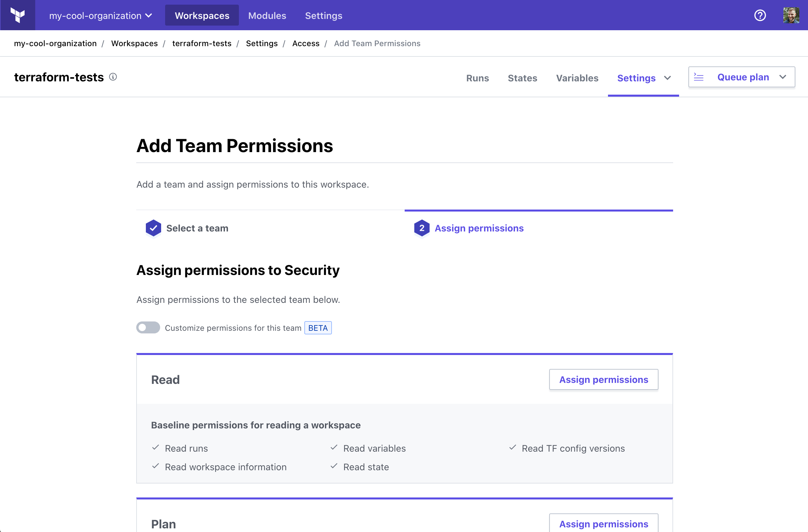Click the step 2 hexagon icon
The image size is (808, 532).
tap(422, 228)
